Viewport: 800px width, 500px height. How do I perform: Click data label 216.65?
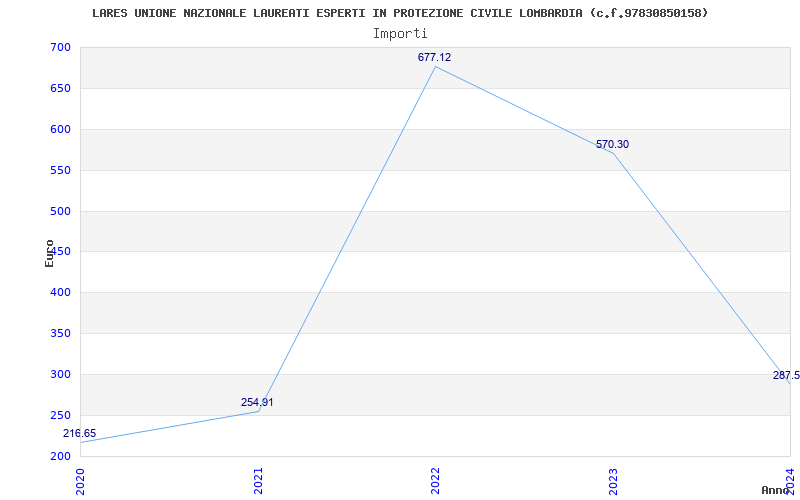(x=79, y=434)
